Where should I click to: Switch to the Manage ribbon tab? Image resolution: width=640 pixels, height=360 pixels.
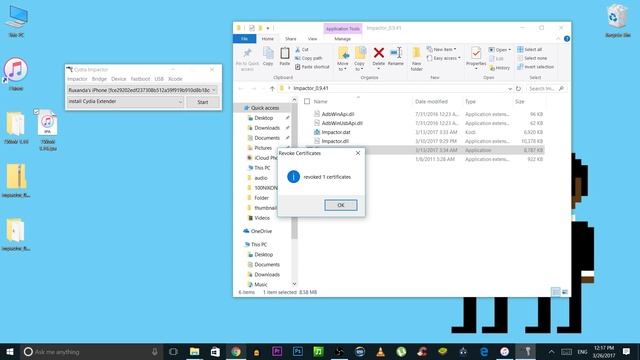pos(342,39)
